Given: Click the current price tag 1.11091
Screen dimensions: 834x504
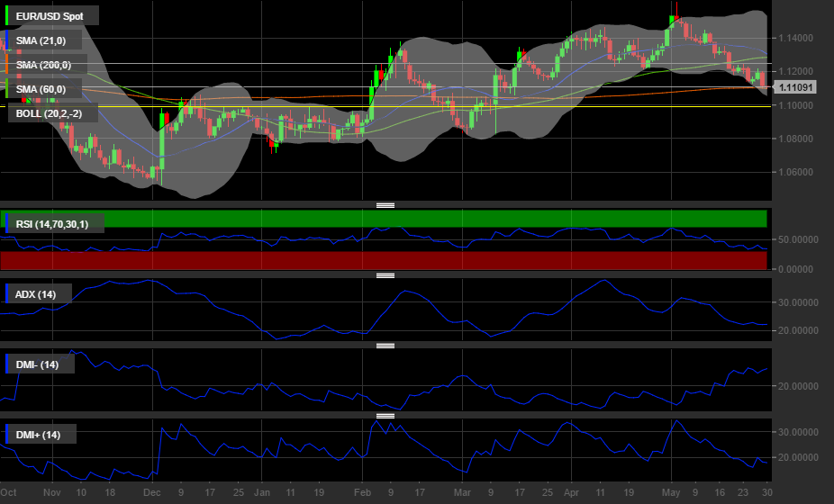Looking at the screenshot, I should pos(795,87).
